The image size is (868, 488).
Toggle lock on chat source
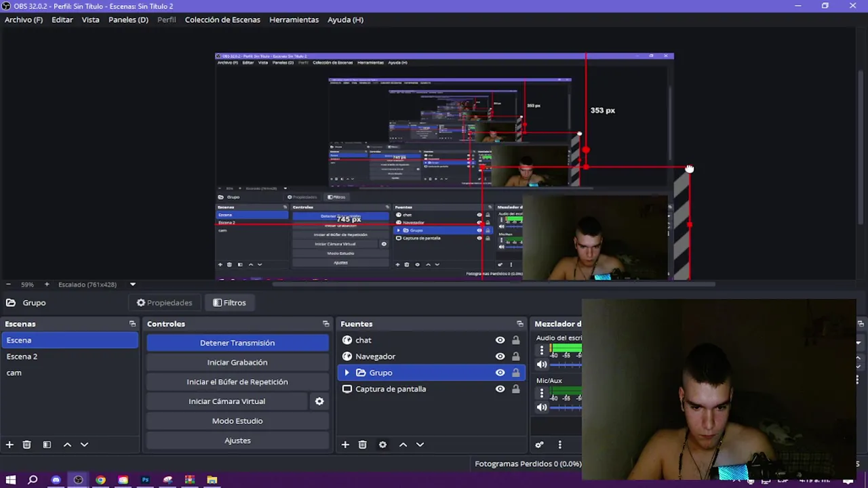coord(516,340)
